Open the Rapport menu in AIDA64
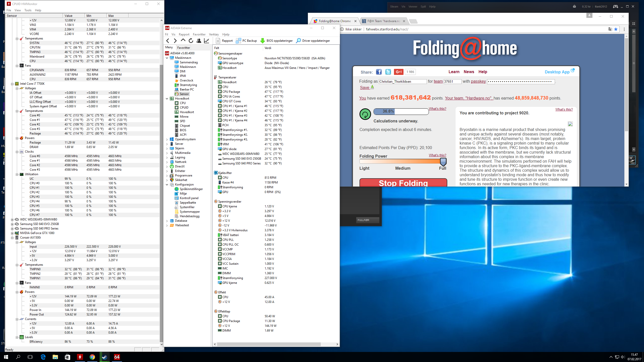Viewport: 644px width, 362px height. pos(184,34)
